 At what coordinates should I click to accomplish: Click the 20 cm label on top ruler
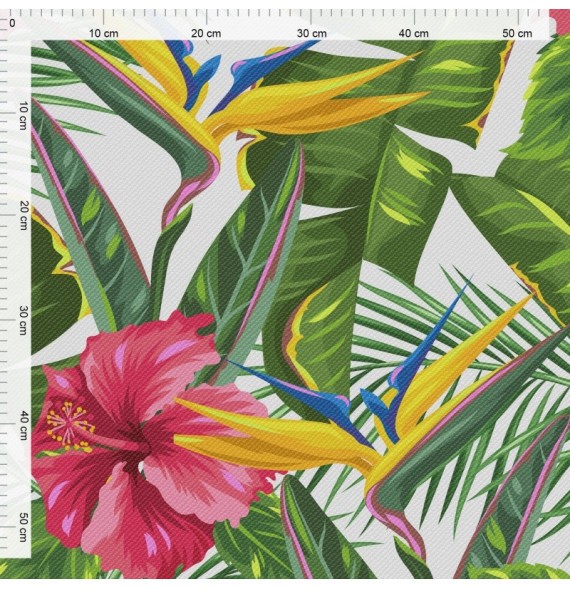[206, 33]
